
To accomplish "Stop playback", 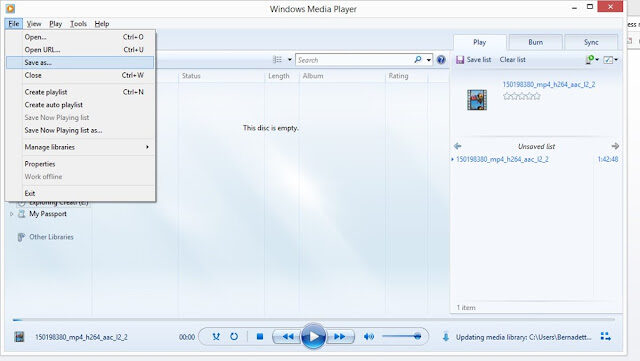I will [260, 336].
